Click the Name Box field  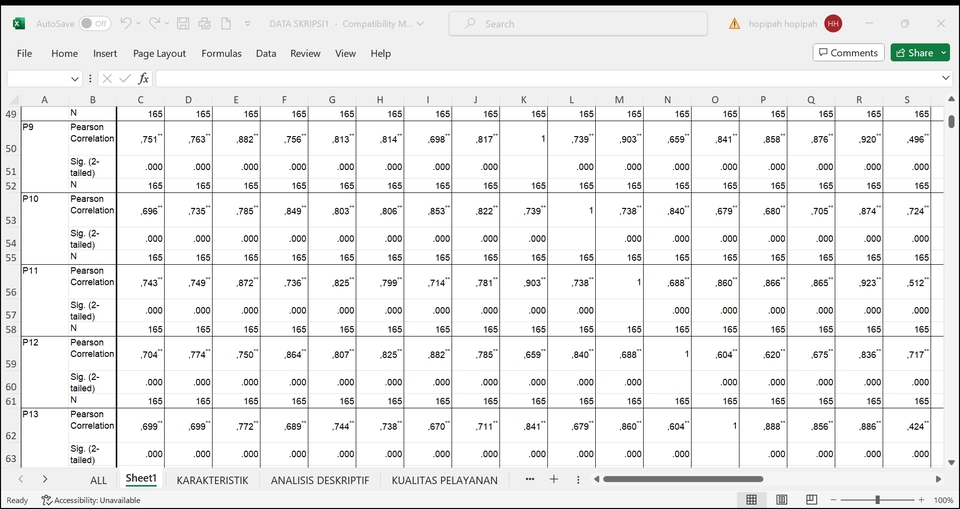38,78
